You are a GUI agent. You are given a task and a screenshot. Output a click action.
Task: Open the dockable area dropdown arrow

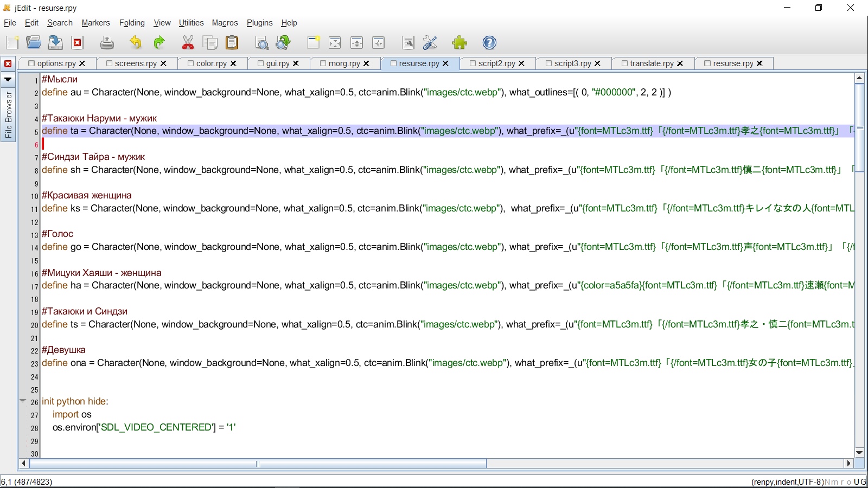[x=8, y=80]
